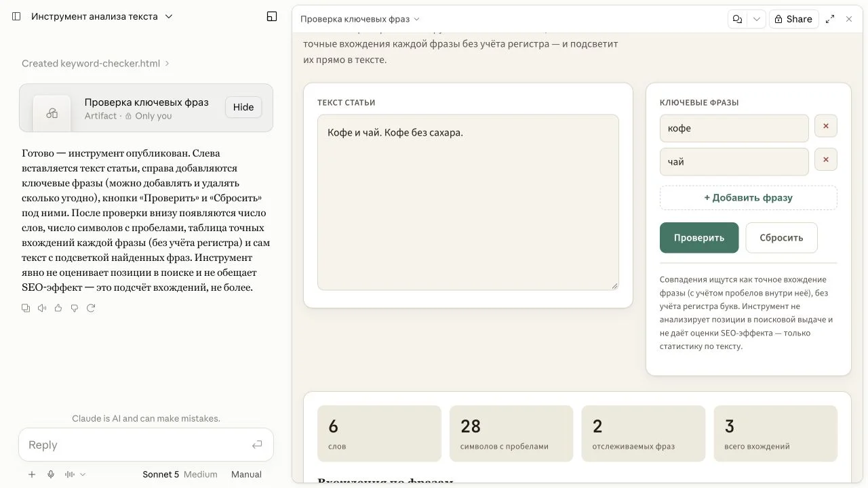Click the artifact thumbnail icon in the card

(x=52, y=113)
